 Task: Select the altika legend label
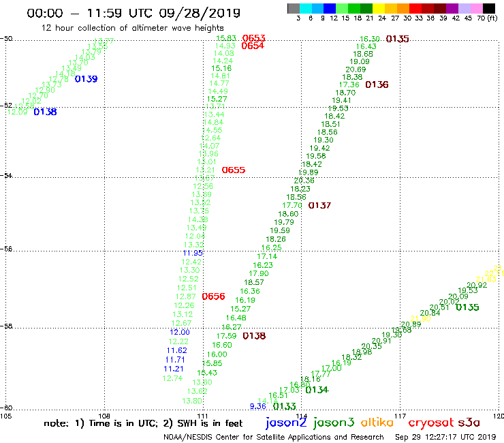(377, 422)
